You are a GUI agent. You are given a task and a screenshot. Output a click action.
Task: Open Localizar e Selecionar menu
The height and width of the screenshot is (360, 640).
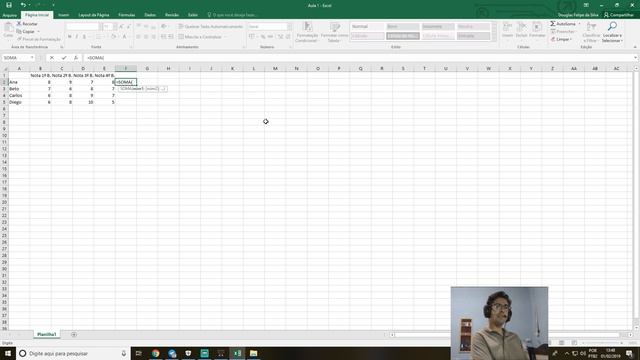coord(612,32)
